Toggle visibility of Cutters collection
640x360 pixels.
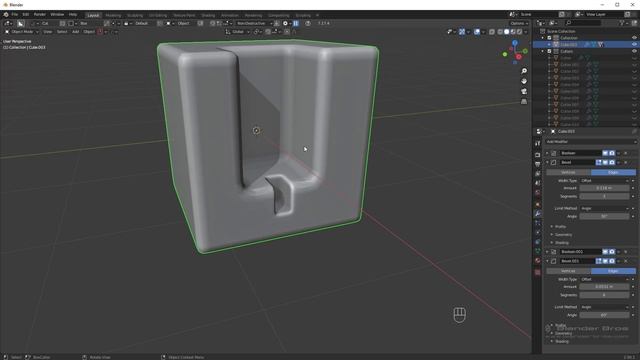634,51
